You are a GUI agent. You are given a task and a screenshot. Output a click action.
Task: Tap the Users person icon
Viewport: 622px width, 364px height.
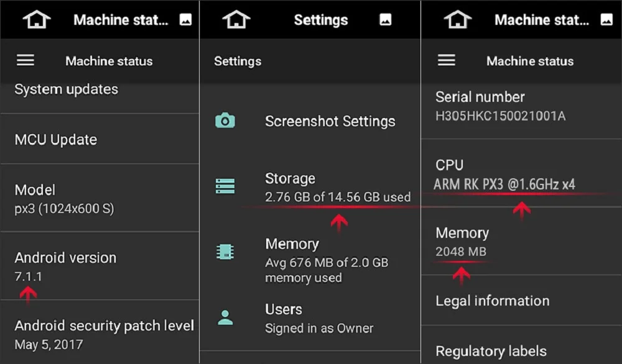225,317
